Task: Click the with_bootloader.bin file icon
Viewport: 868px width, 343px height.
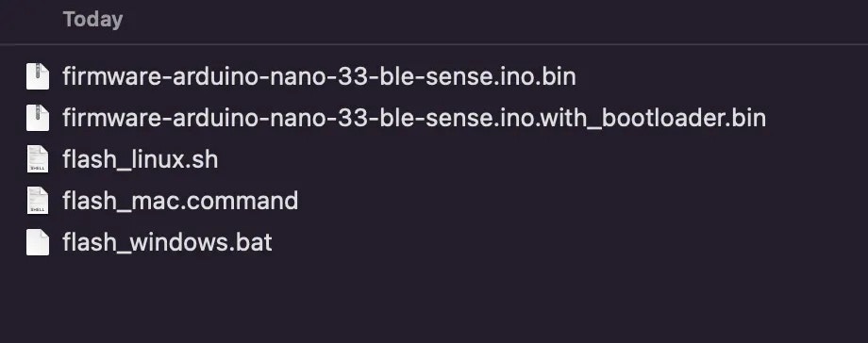Action: [x=38, y=118]
